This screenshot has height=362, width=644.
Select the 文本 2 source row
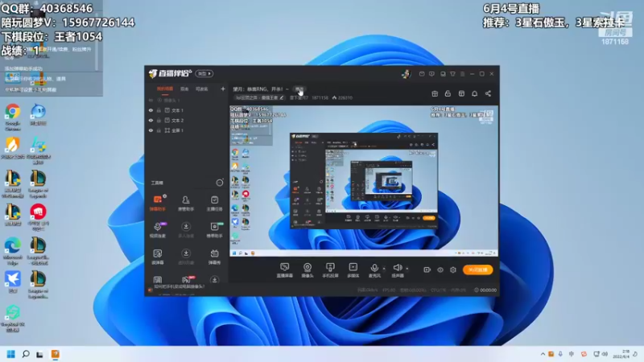187,120
